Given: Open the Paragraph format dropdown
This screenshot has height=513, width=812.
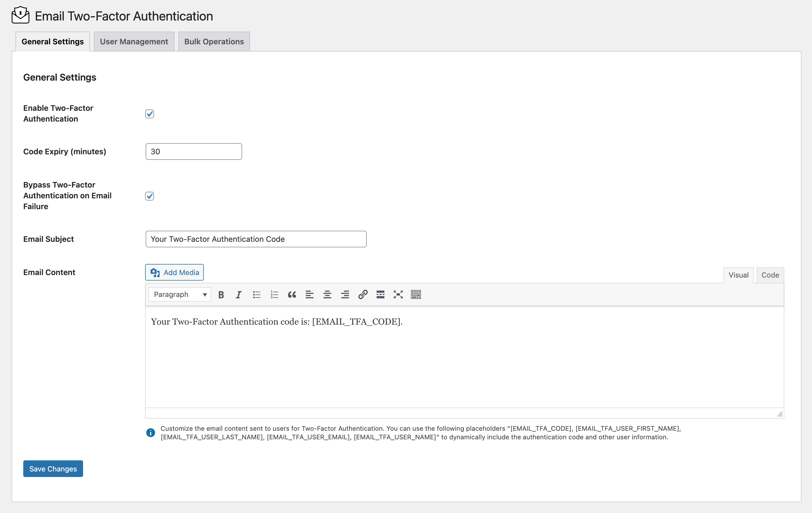Looking at the screenshot, I should point(179,294).
